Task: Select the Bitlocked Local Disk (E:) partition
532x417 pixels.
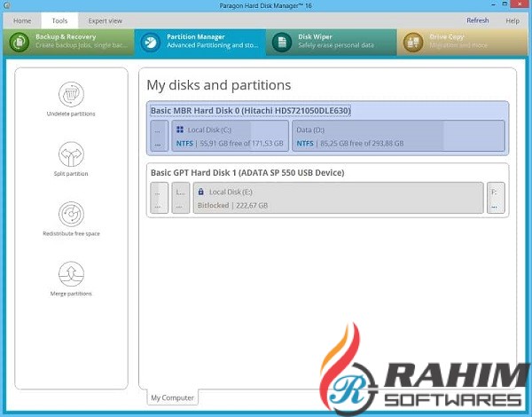Action: click(x=339, y=198)
